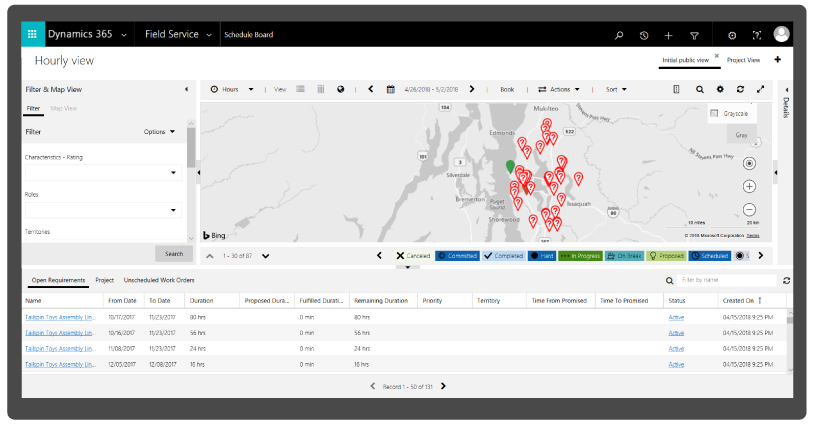The width and height of the screenshot is (814, 424).
Task: Go to next resource page arrow
Action: (265, 256)
